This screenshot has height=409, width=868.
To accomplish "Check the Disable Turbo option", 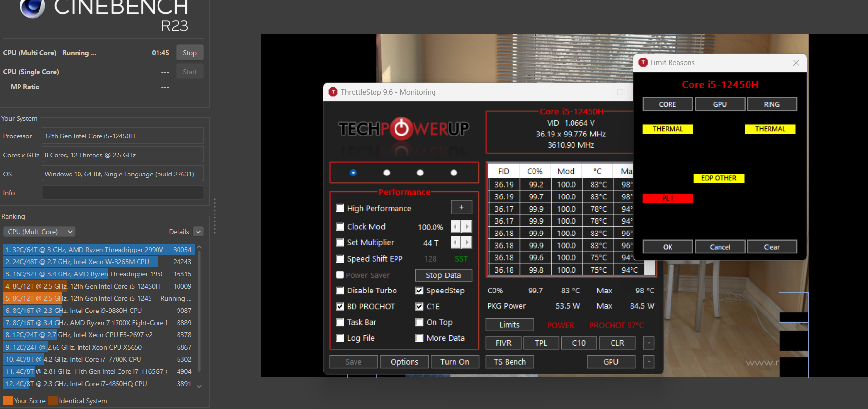I will pyautogui.click(x=340, y=291).
